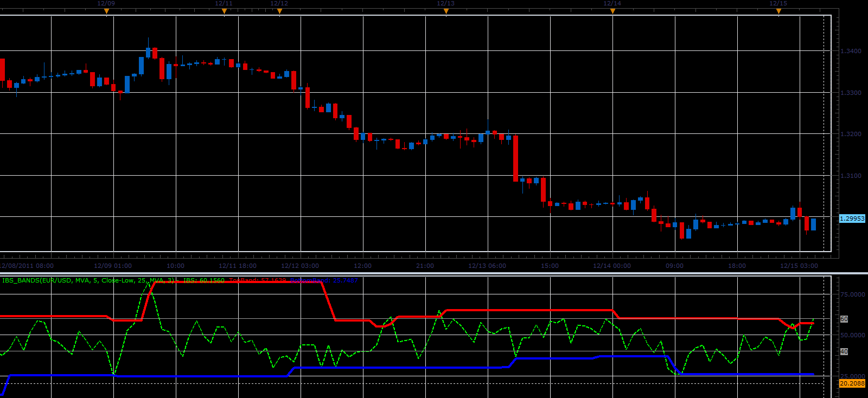868x398 pixels.
Task: Click the 12/11 orange day marker
Action: pyautogui.click(x=224, y=11)
